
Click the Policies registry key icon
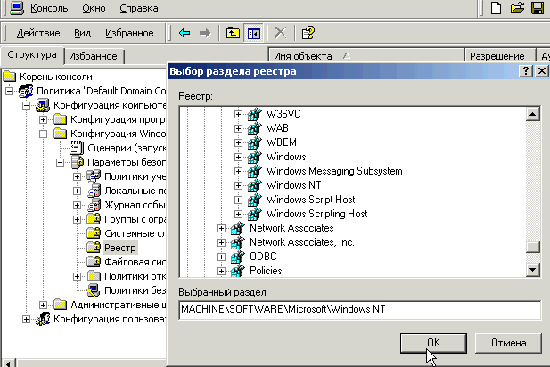pyautogui.click(x=237, y=271)
